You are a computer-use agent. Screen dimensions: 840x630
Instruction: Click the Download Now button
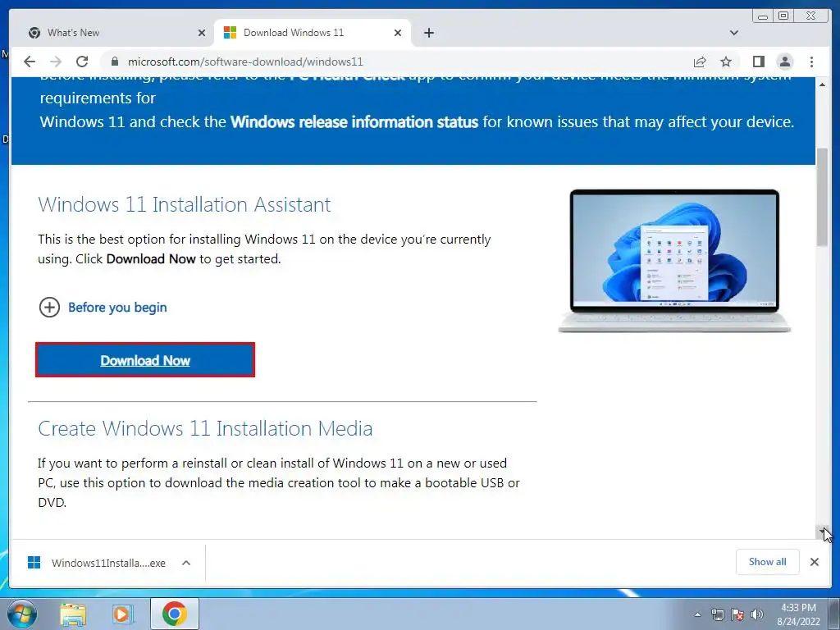tap(145, 360)
